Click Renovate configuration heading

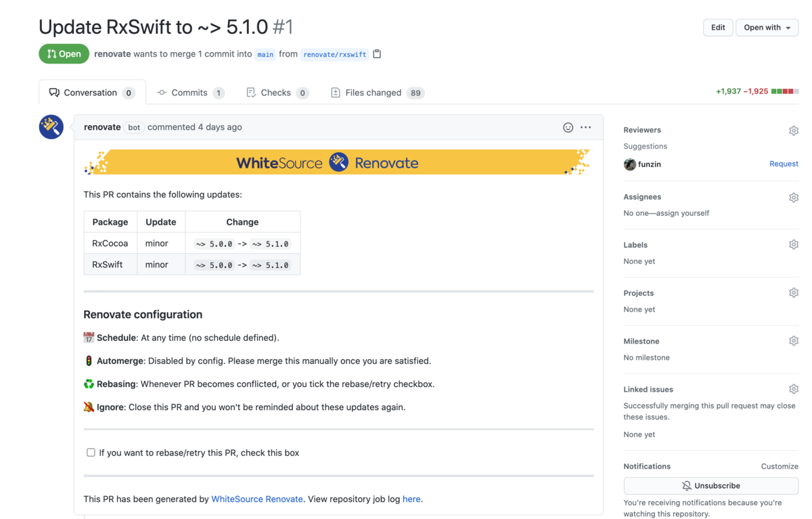pos(143,315)
